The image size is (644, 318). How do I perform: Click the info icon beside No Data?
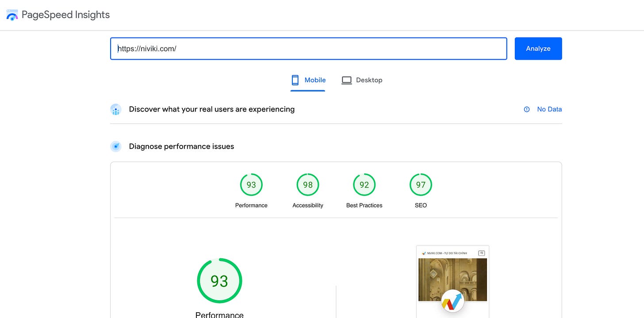(x=527, y=109)
